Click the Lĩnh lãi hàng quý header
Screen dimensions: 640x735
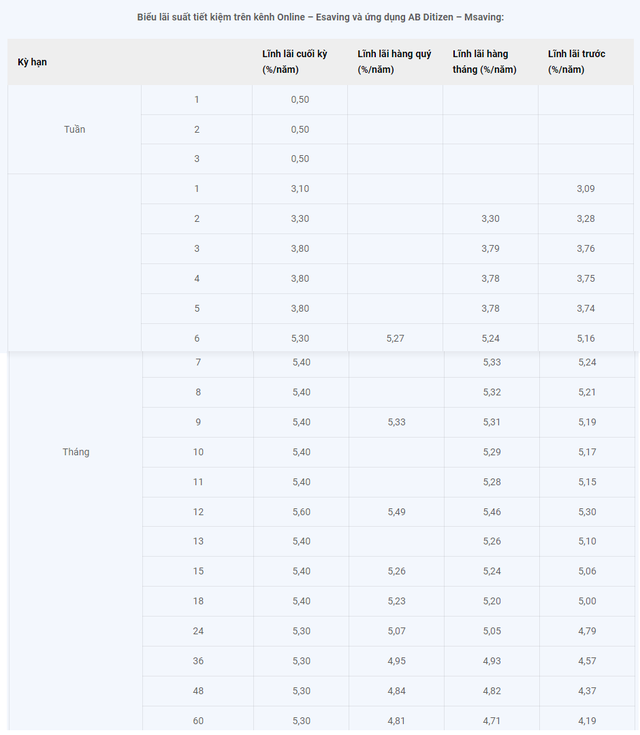click(x=394, y=62)
